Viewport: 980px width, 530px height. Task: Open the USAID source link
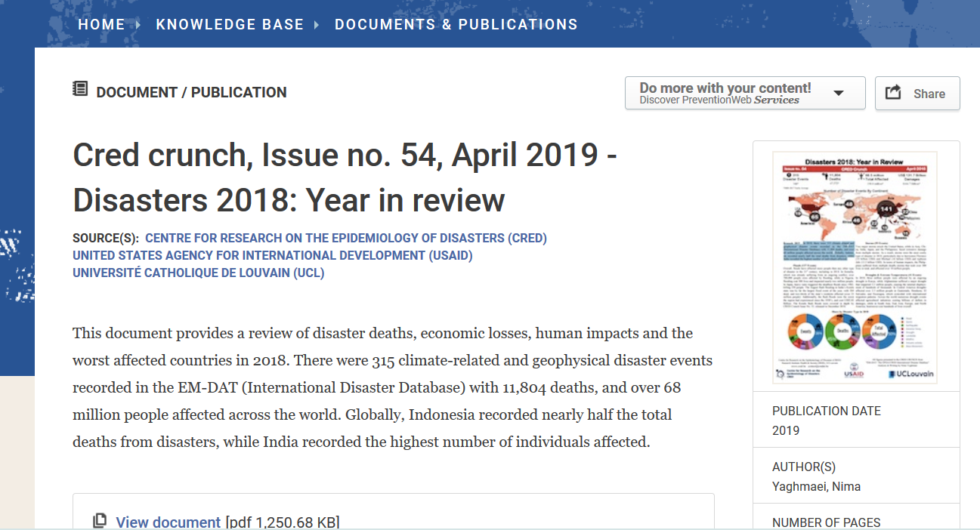pyautogui.click(x=273, y=255)
